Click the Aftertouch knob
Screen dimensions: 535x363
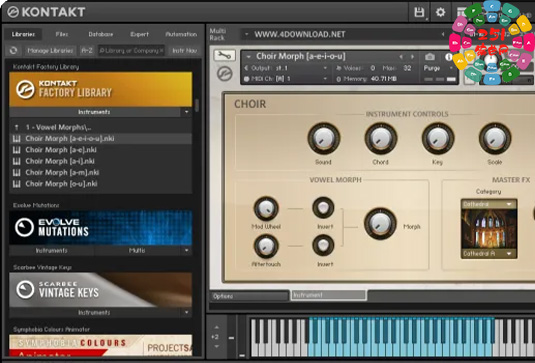point(266,246)
